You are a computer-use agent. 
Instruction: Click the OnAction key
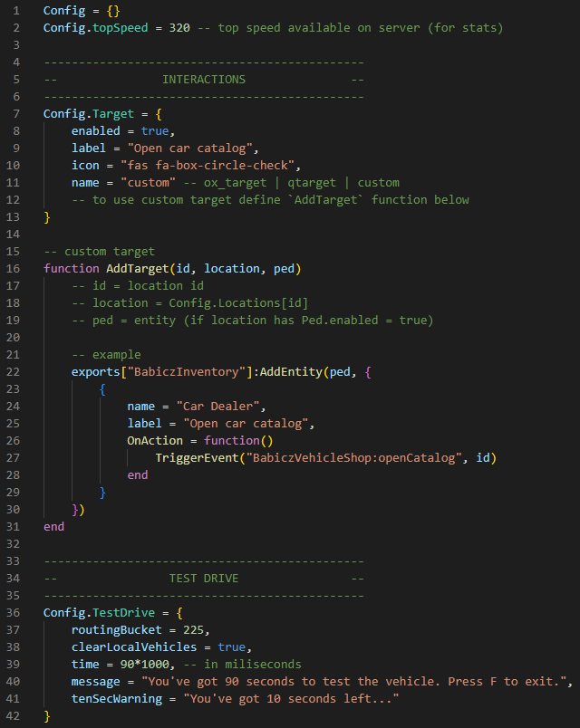click(155, 441)
